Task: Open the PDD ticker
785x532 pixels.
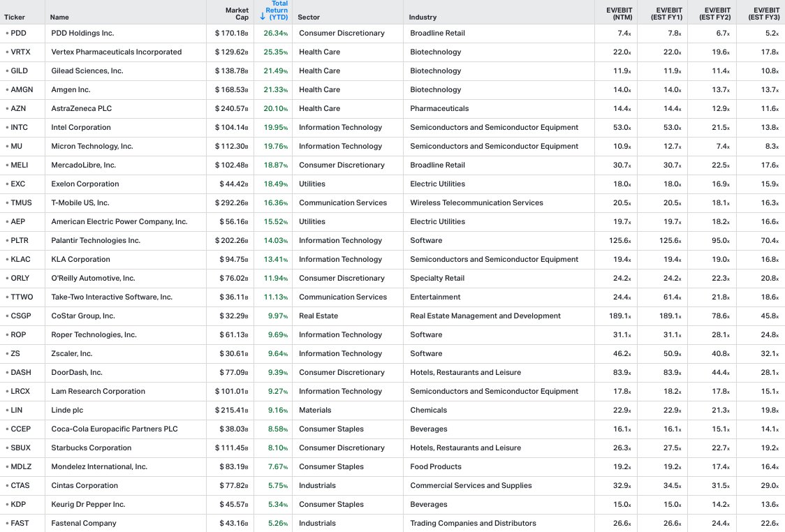Action: [19, 33]
